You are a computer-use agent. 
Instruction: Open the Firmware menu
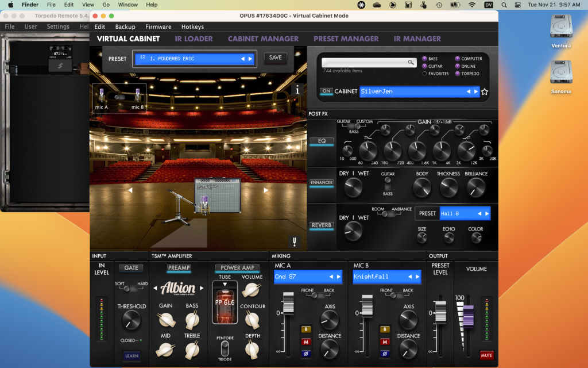tap(158, 26)
